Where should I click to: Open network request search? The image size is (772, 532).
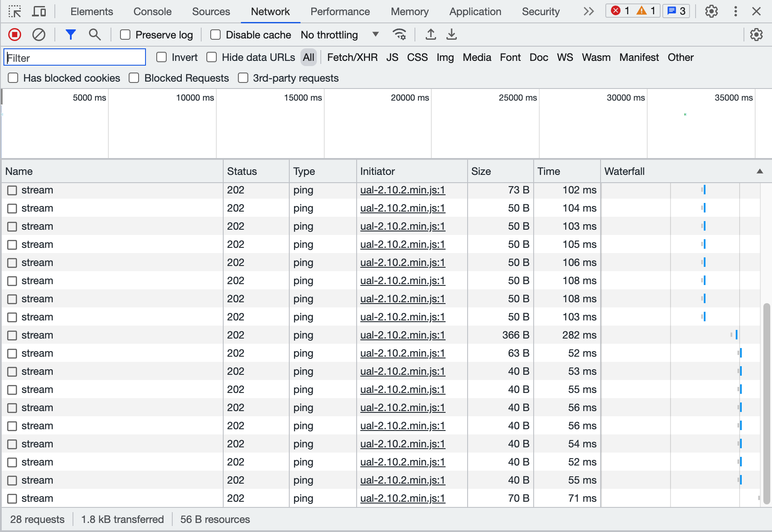(95, 35)
